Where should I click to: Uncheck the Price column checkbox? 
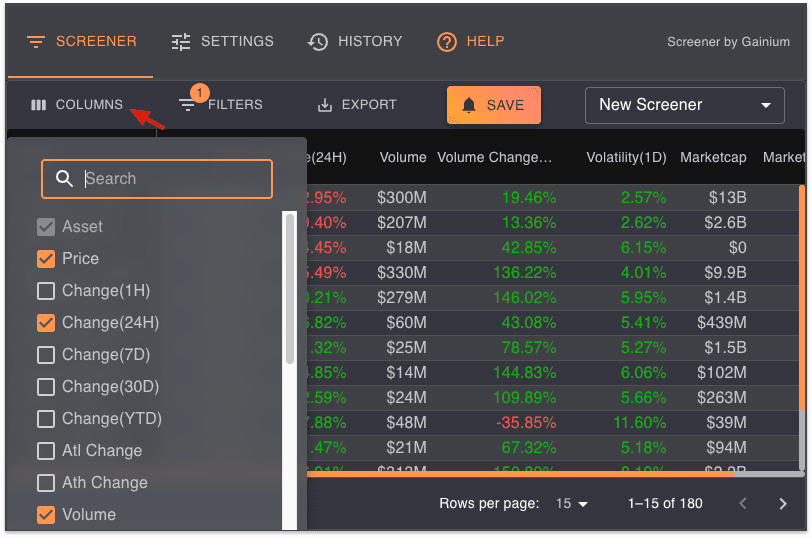tap(46, 259)
